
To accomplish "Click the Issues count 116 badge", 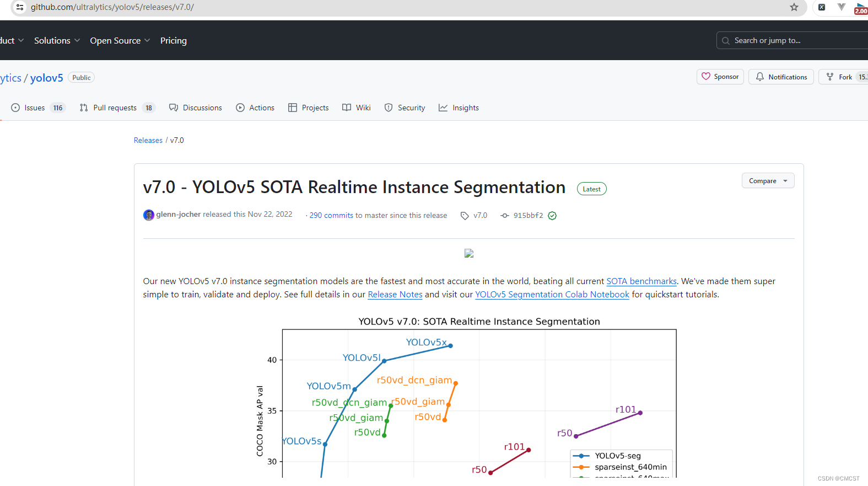I will [x=58, y=108].
